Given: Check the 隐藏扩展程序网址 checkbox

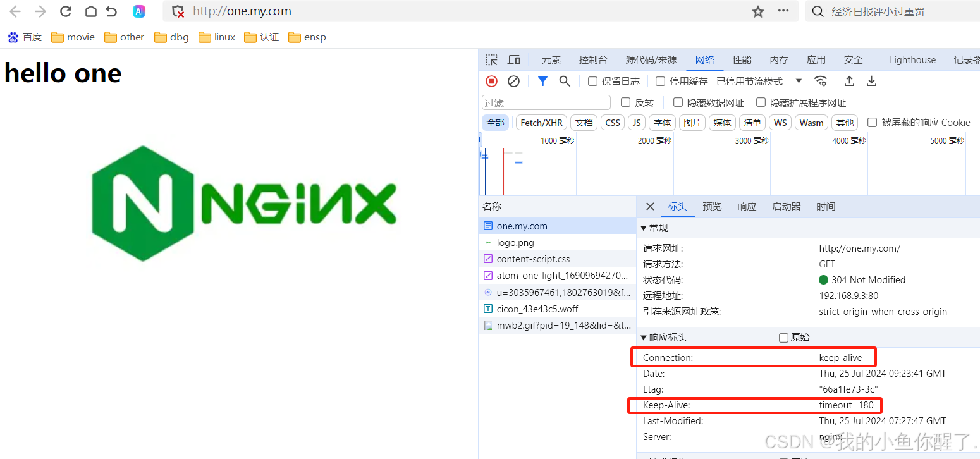Looking at the screenshot, I should 761,102.
